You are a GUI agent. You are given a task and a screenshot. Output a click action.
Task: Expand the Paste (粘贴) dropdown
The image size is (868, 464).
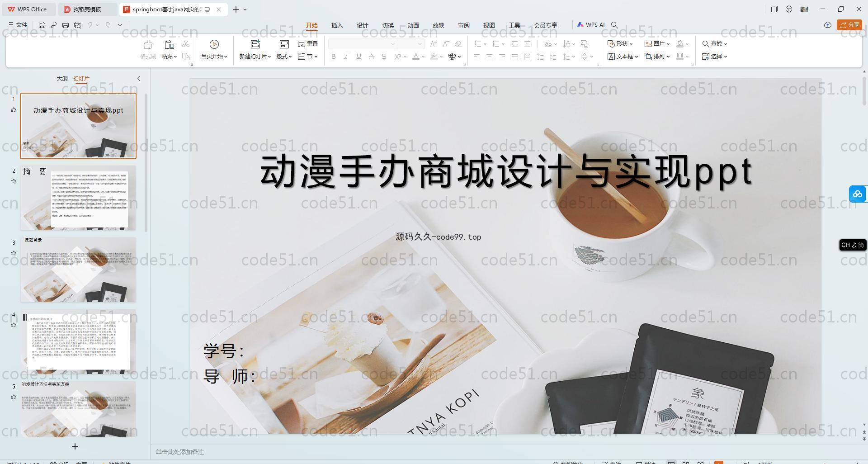click(x=169, y=57)
